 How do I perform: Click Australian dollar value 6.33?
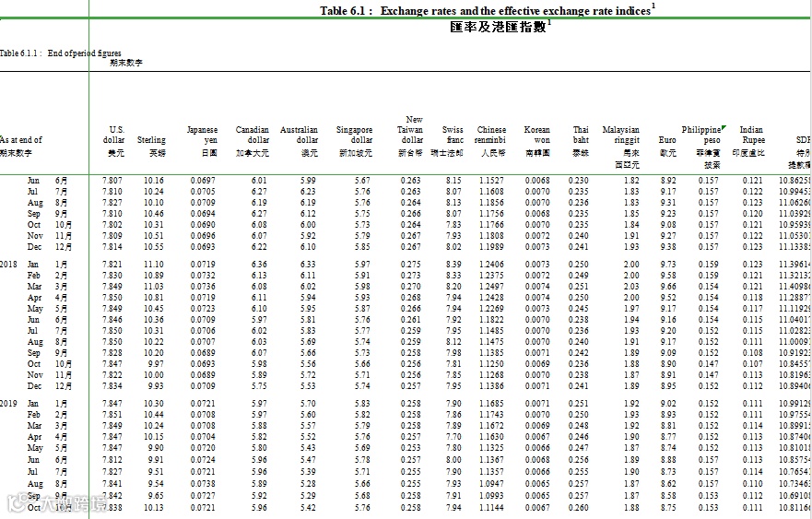tap(308, 265)
